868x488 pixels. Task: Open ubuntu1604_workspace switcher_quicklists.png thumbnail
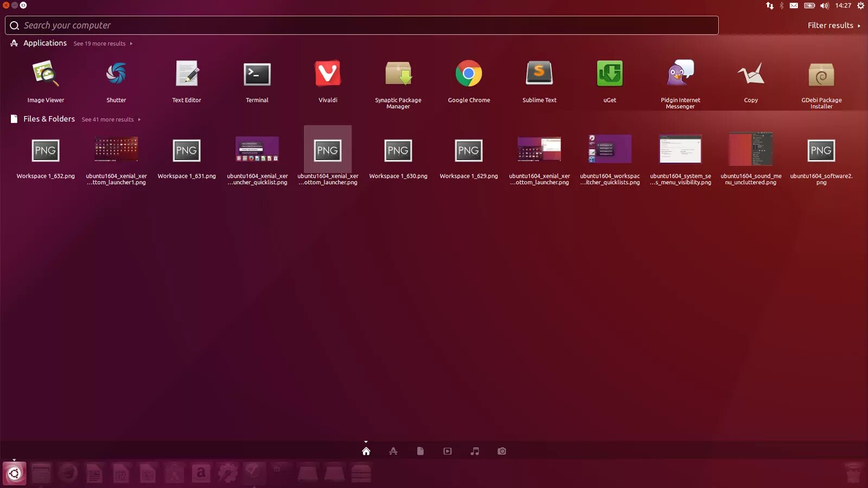pos(610,149)
